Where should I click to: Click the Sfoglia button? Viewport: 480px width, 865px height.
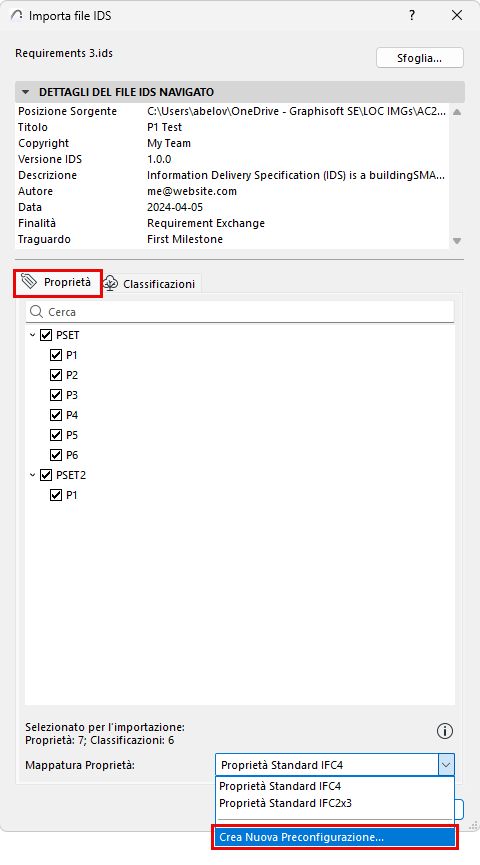coord(419,58)
